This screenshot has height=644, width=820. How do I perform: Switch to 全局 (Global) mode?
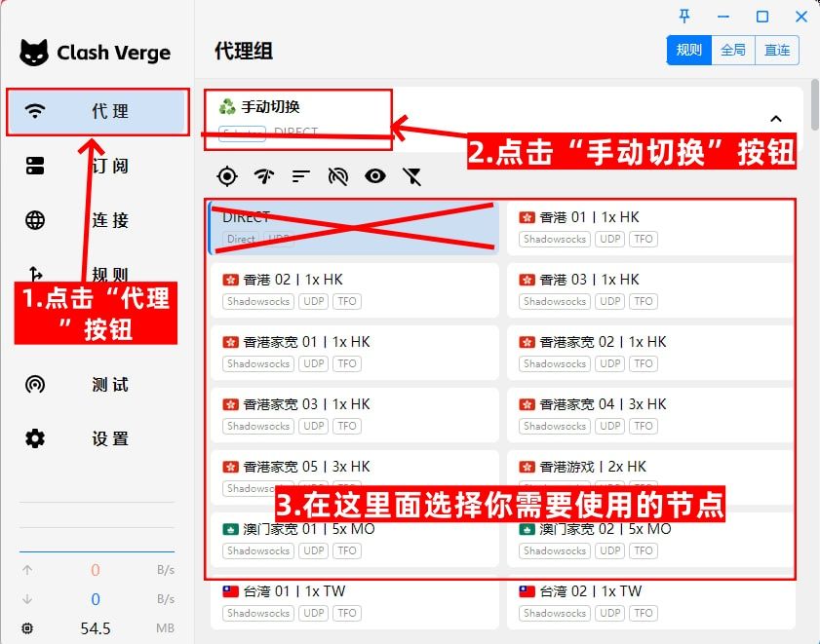tap(733, 51)
